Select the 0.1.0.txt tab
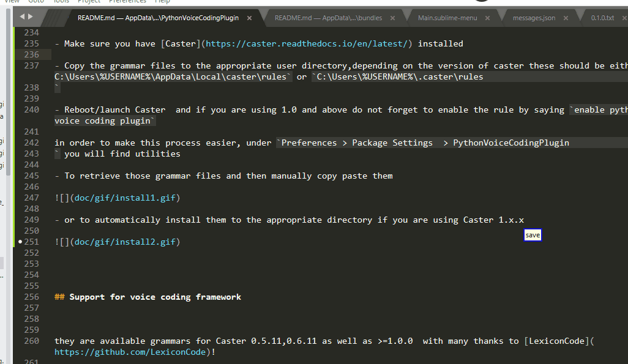The height and width of the screenshot is (364, 628). [602, 18]
